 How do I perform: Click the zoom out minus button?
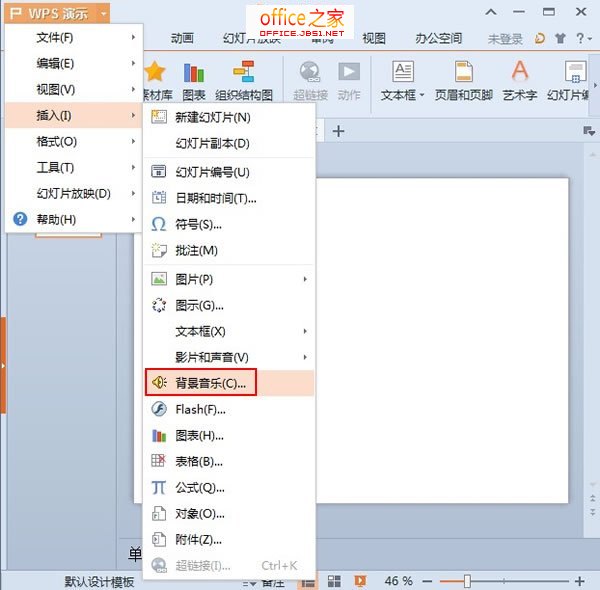coord(427,582)
